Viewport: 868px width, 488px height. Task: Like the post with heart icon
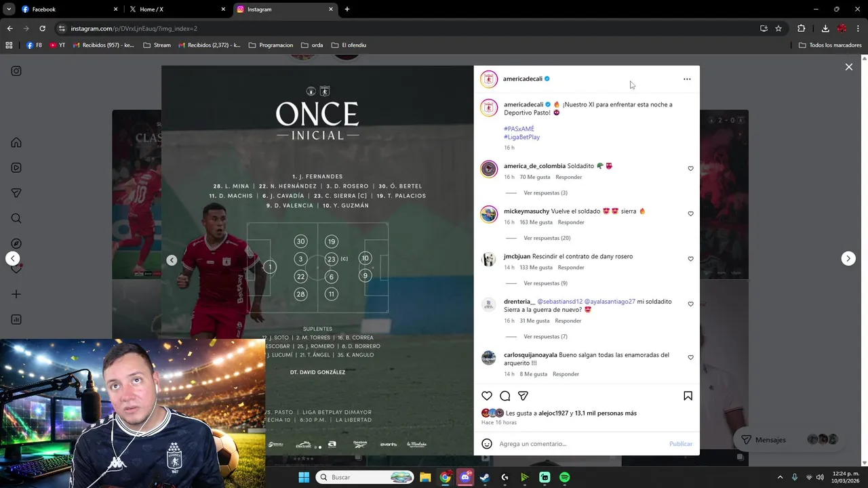click(487, 396)
